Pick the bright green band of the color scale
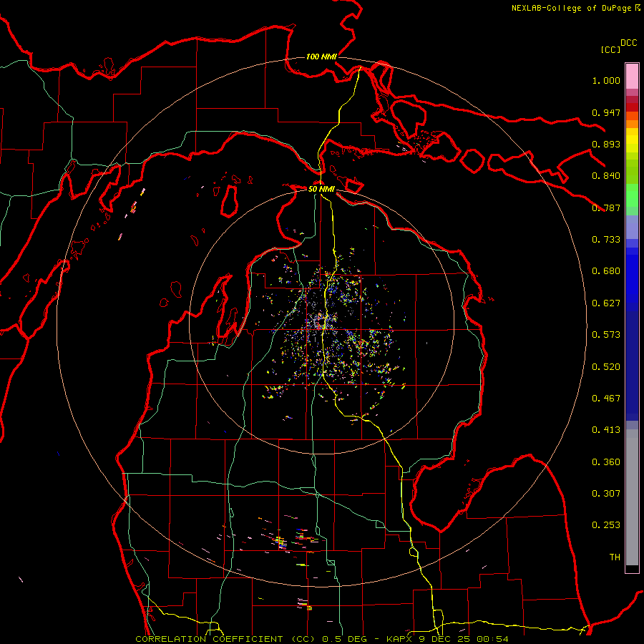 pos(632,195)
